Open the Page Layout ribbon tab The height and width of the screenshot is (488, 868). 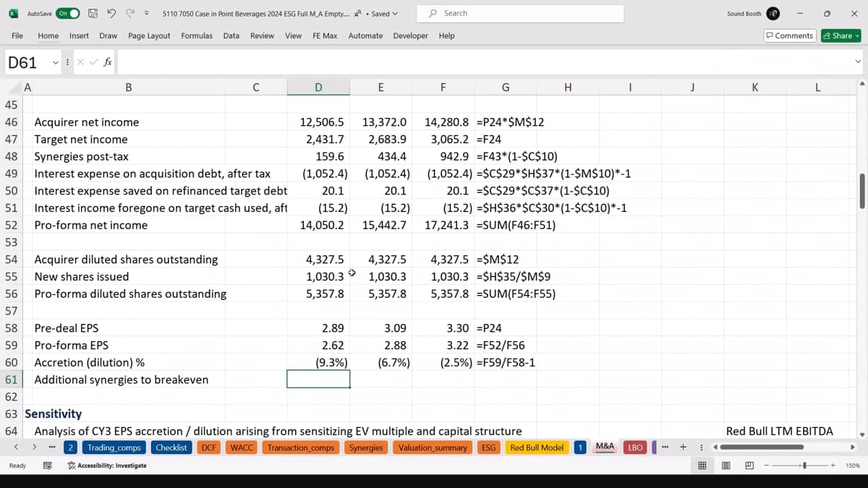pyautogui.click(x=149, y=35)
